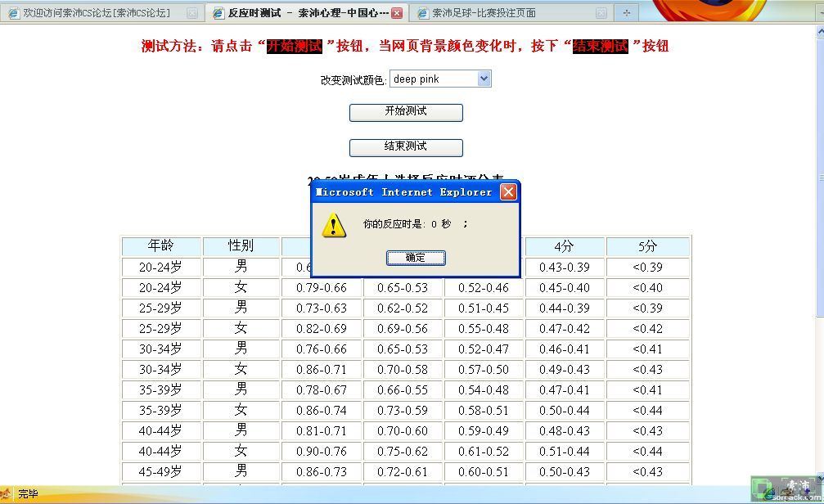Click the page icon on the 索沛足球 tab

point(422,13)
